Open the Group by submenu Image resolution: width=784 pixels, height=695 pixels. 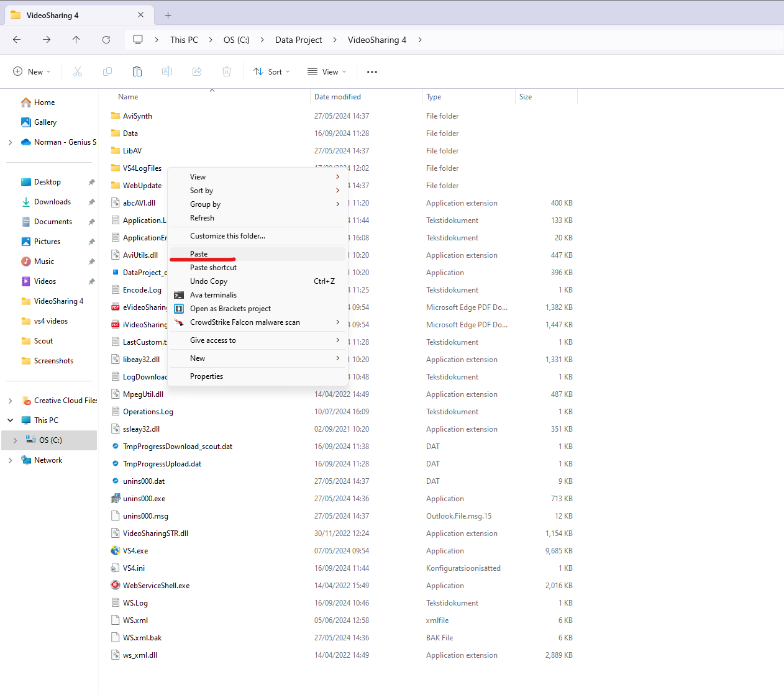[x=257, y=204]
